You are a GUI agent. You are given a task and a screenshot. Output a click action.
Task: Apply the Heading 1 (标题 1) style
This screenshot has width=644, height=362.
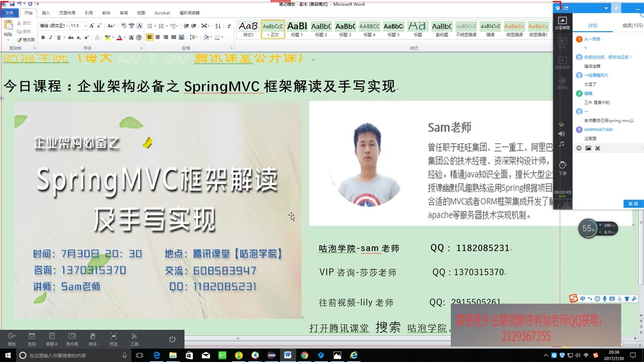[297, 29]
